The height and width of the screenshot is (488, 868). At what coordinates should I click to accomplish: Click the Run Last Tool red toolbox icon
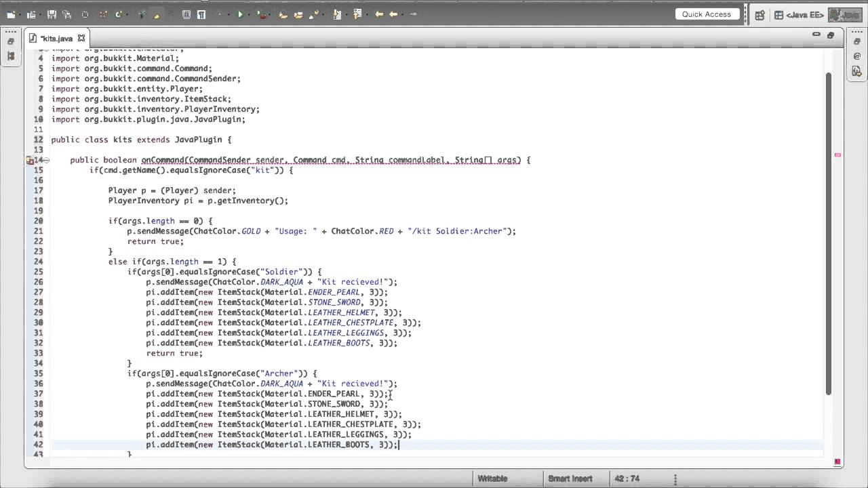click(260, 14)
